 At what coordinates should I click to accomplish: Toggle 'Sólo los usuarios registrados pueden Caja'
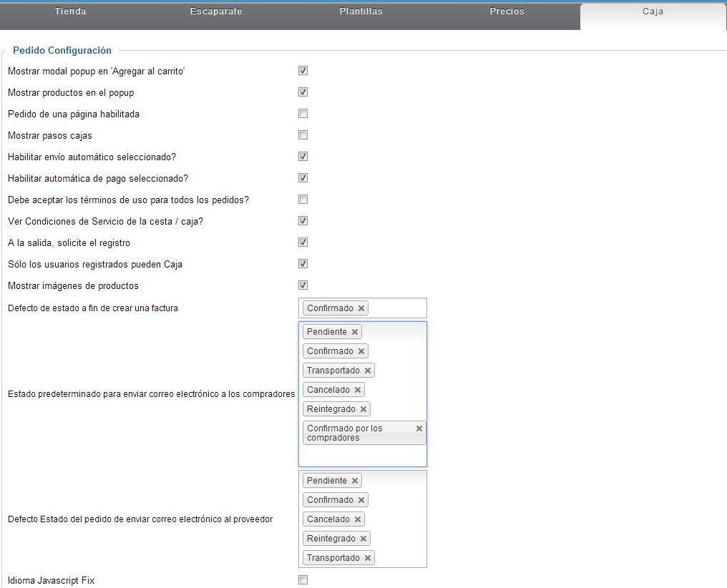303,264
